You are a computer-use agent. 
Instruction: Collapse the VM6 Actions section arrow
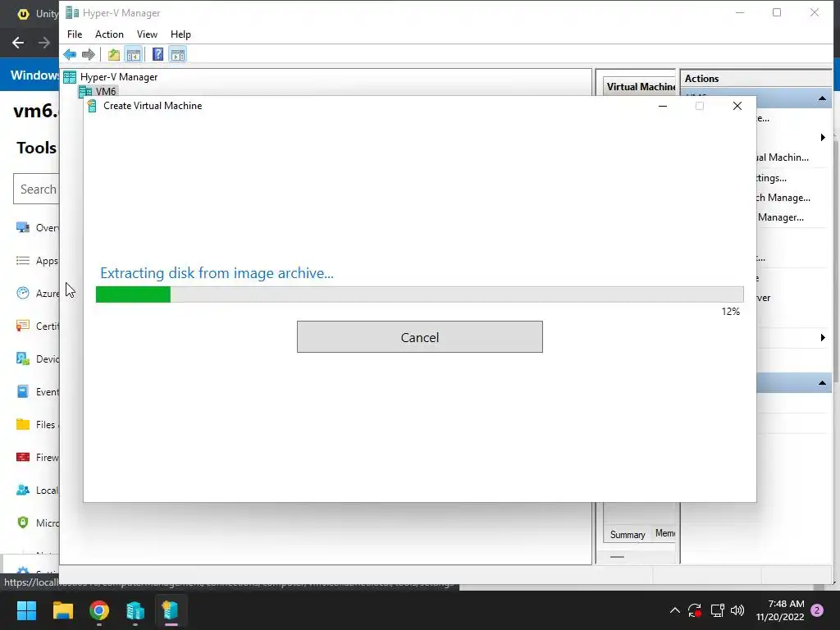[x=822, y=98]
